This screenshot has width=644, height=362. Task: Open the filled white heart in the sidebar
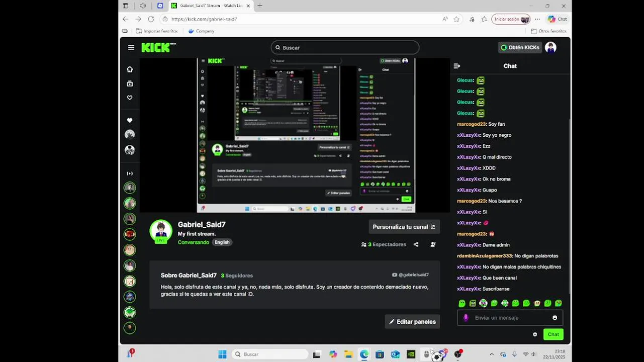(x=130, y=120)
